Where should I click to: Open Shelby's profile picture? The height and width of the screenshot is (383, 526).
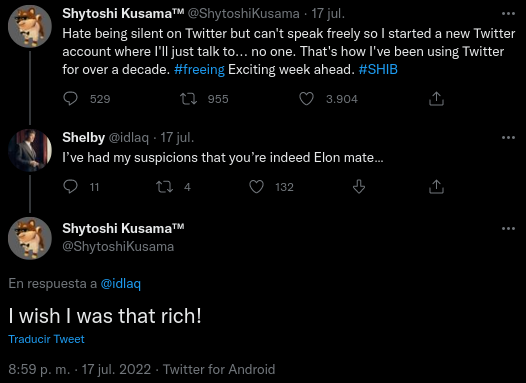click(x=30, y=150)
